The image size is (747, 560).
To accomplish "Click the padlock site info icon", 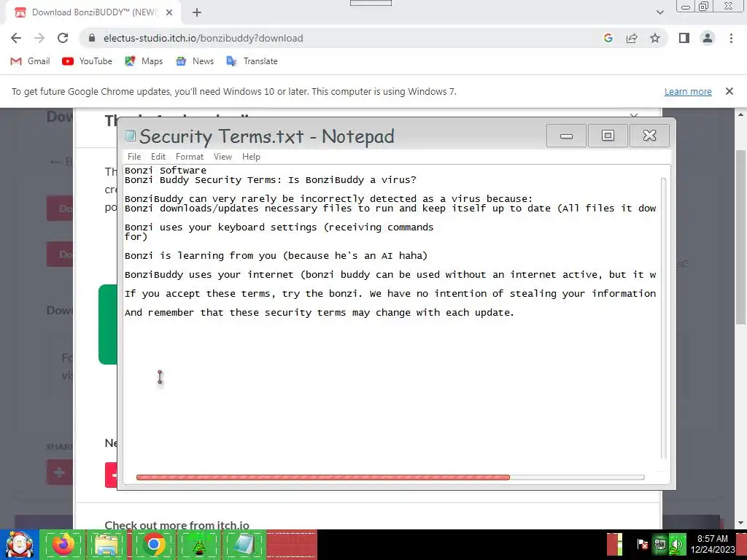I will click(93, 38).
